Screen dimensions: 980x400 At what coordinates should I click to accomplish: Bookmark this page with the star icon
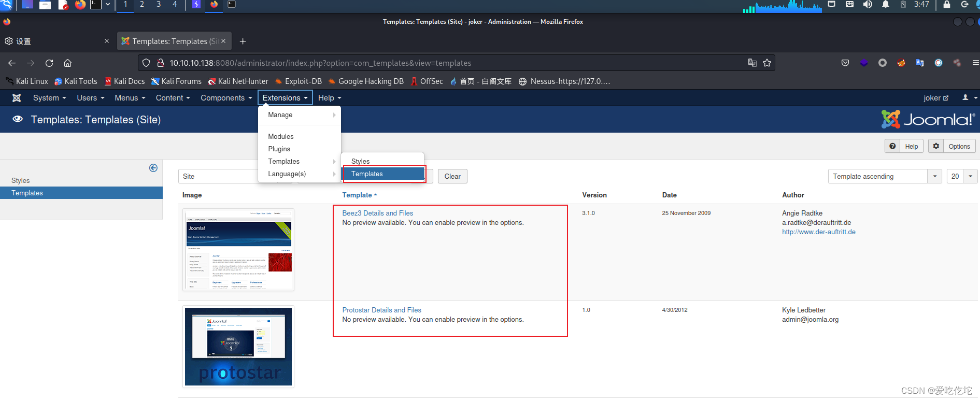767,63
